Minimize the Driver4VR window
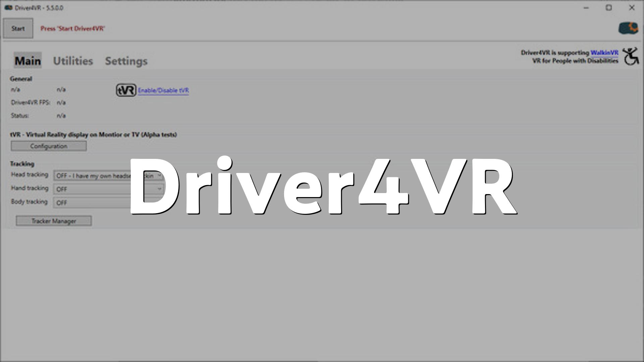 click(586, 8)
